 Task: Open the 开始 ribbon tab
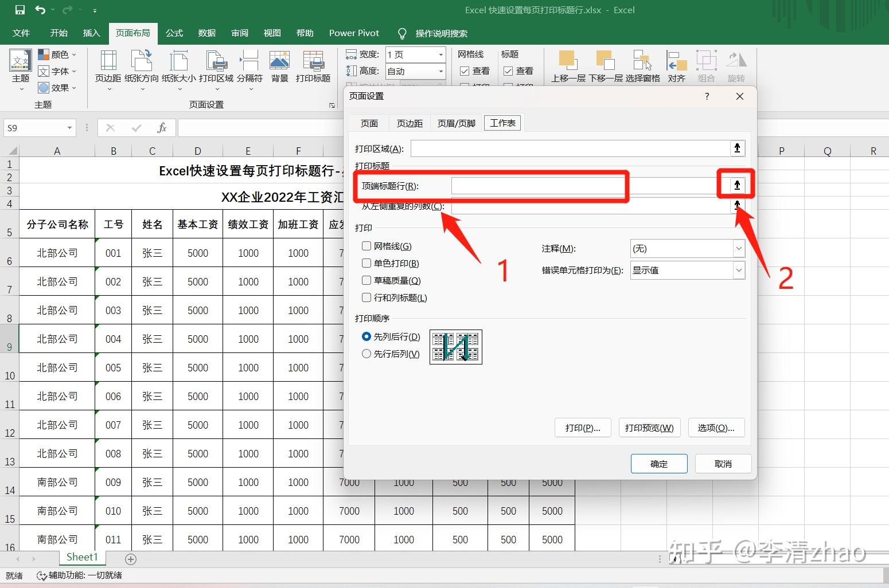coord(59,33)
